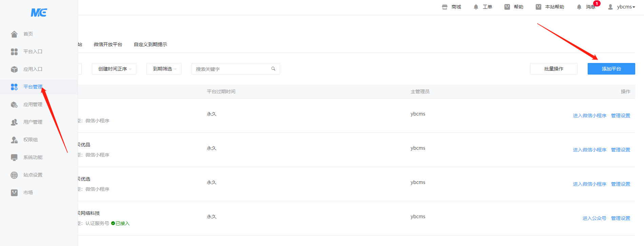This screenshot has height=246, width=644.
Task: Click the 权限组 lock-user icon
Action: (14, 140)
